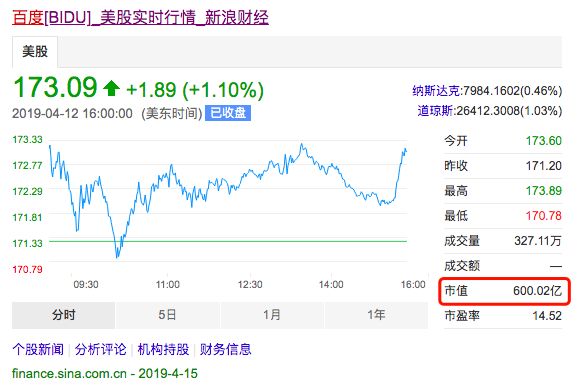Click the 成交量 327.11万 row

coord(503,241)
